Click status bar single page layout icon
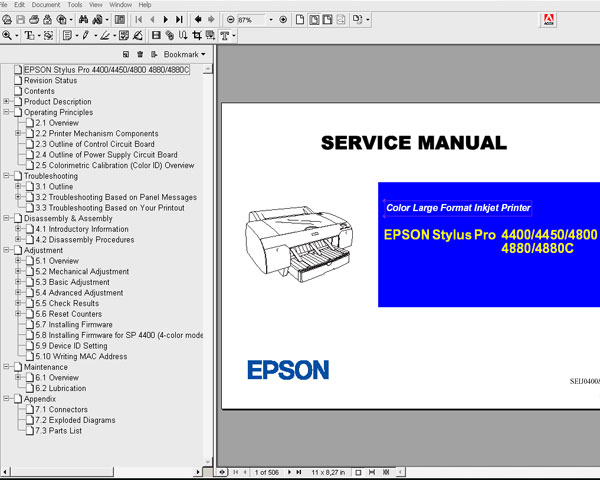Image resolution: width=600 pixels, height=480 pixels. [359, 472]
